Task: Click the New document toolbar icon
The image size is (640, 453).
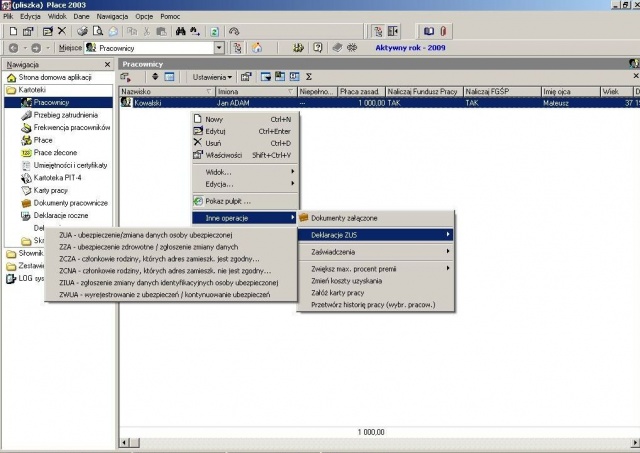Action: tap(13, 31)
